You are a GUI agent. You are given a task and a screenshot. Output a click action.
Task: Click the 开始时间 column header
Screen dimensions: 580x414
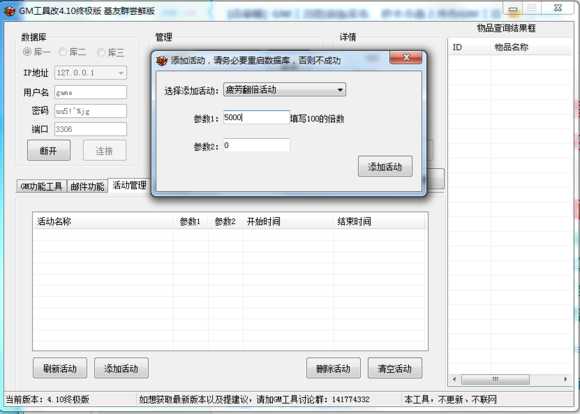[288, 221]
